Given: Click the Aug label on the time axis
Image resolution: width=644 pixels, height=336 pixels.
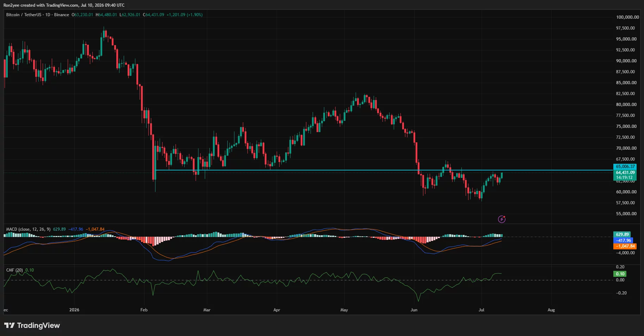Looking at the screenshot, I should tap(551, 310).
